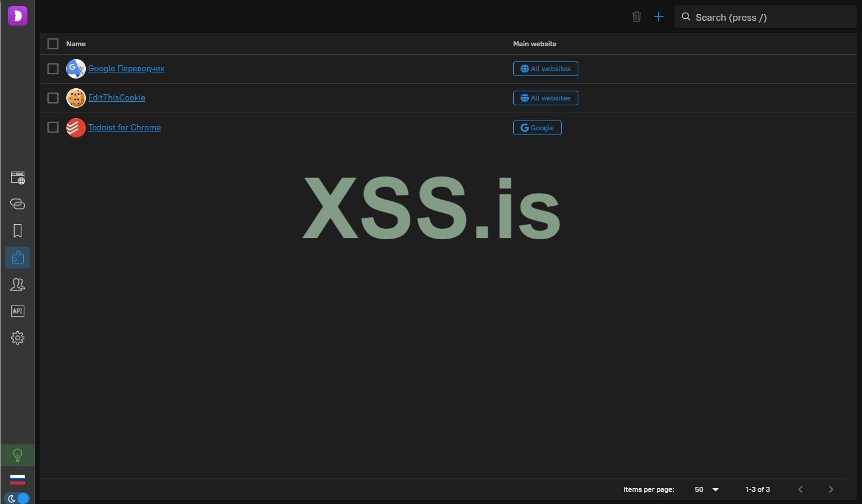Open the Google Переводчик link
The image size is (862, 504).
point(126,69)
